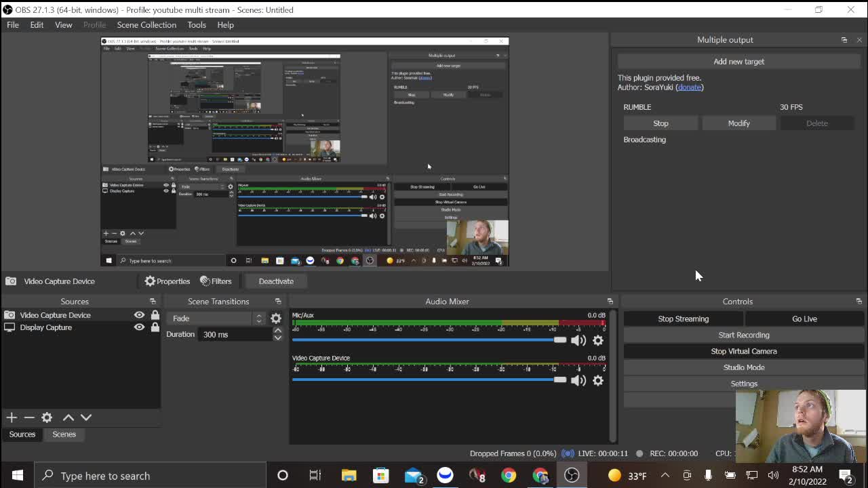868x488 pixels.
Task: Open Scene Transitions properties gear
Action: [276, 319]
